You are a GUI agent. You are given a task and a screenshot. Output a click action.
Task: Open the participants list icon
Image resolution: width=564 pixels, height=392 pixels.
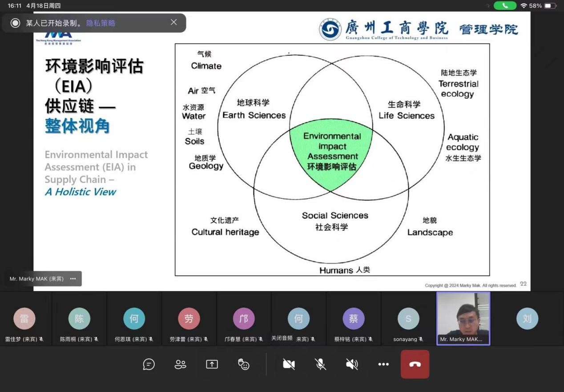180,364
